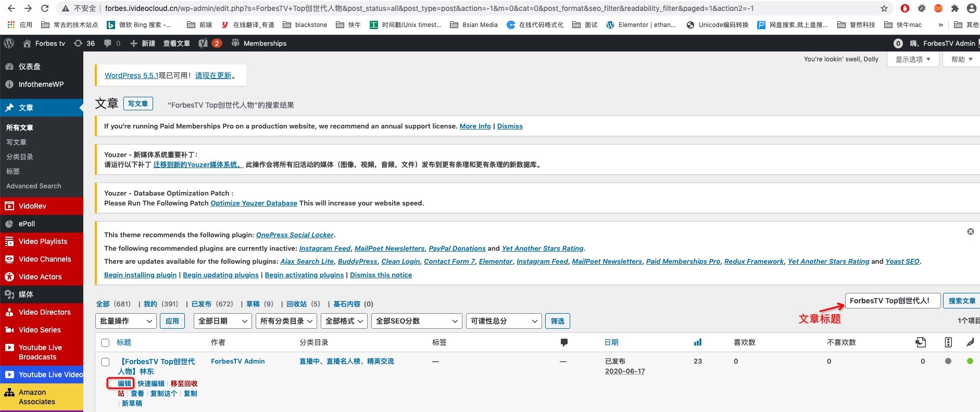Image resolution: width=980 pixels, height=412 pixels.
Task: Click the Yoast SEO icon in admin bar
Action: point(204,43)
